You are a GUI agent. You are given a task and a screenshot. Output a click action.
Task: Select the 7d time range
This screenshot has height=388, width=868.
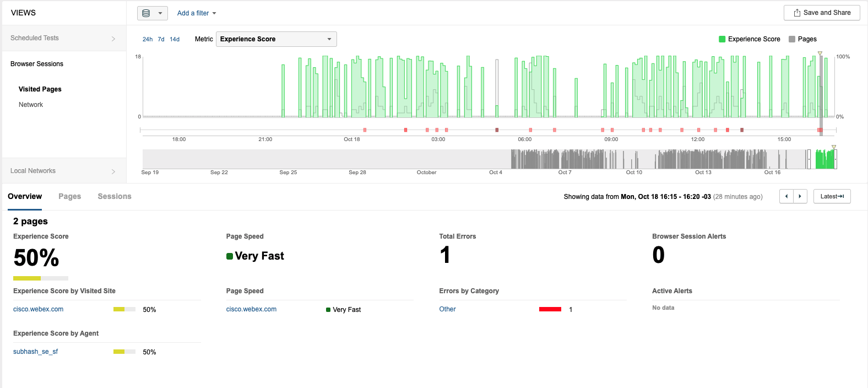(161, 39)
